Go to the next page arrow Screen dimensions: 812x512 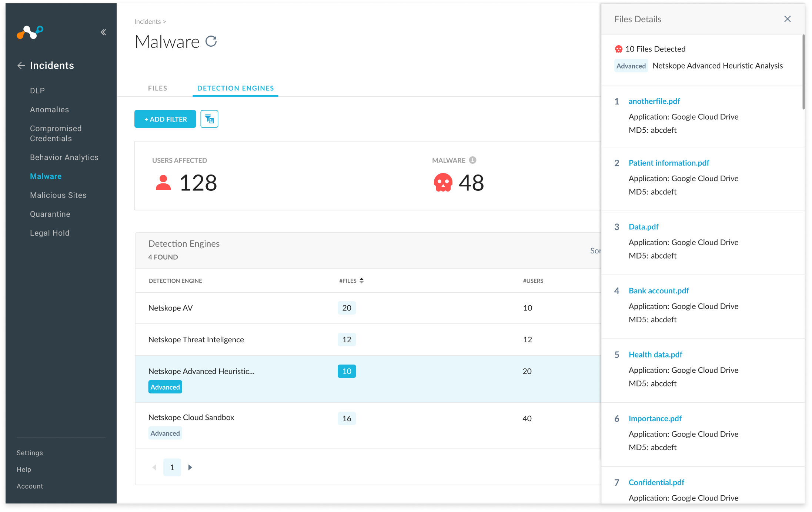[190, 467]
